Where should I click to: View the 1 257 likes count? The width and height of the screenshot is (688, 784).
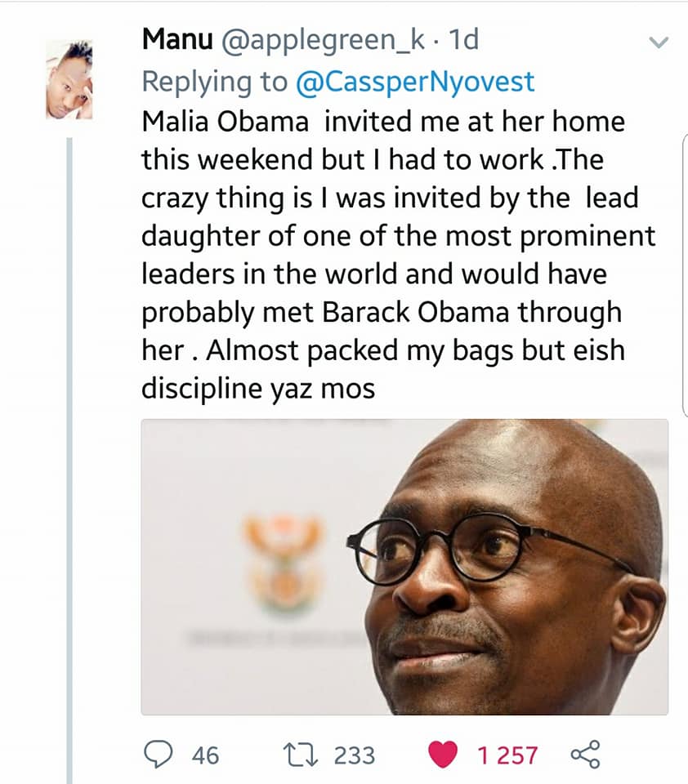point(507,755)
